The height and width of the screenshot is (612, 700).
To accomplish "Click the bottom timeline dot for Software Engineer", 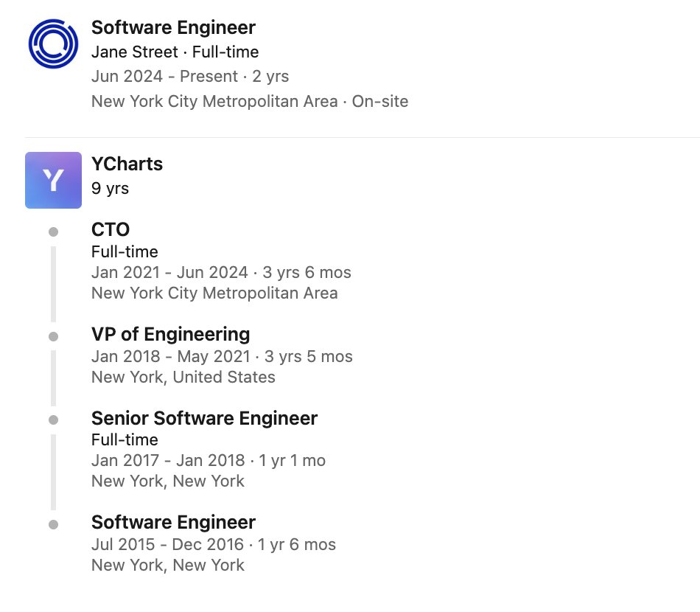I will (x=53, y=524).
